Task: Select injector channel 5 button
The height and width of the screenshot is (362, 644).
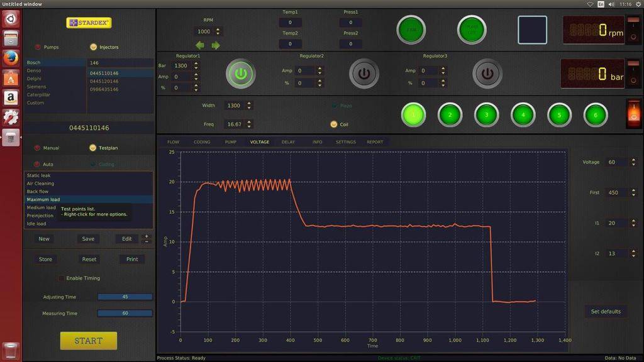Action: point(559,115)
